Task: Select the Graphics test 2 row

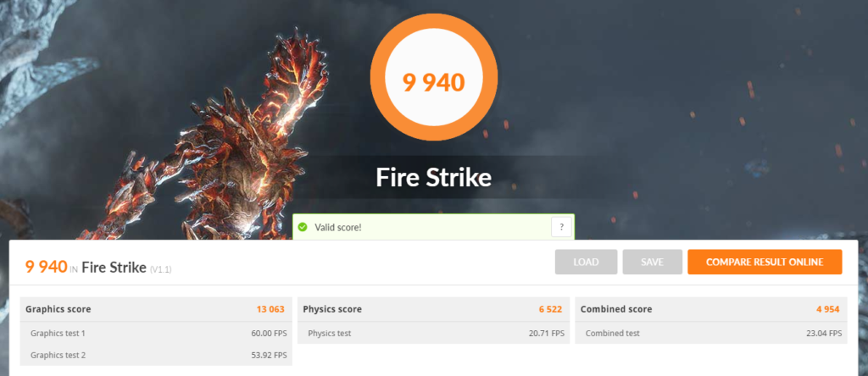Action: click(x=156, y=355)
